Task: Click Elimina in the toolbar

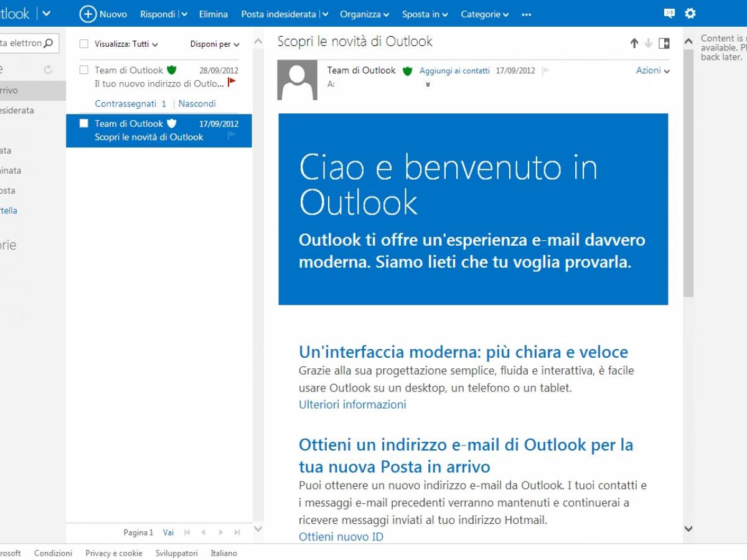Action: pos(214,14)
